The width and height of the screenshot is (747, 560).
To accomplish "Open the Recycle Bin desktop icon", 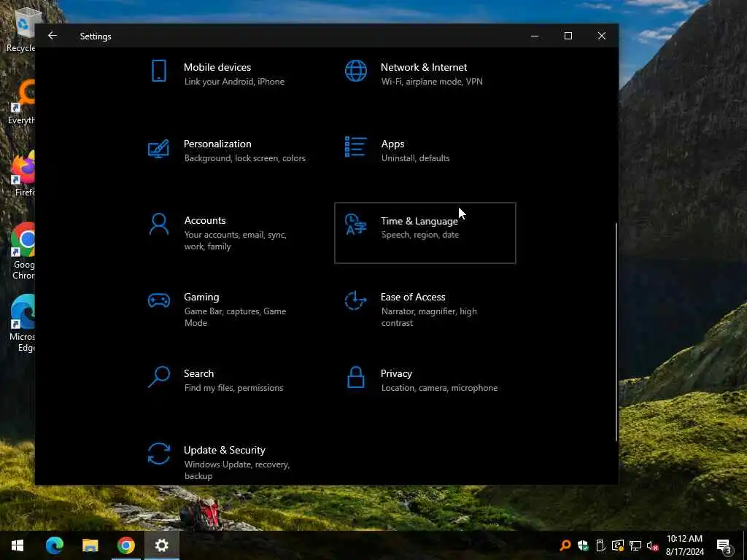I will 21,31.
